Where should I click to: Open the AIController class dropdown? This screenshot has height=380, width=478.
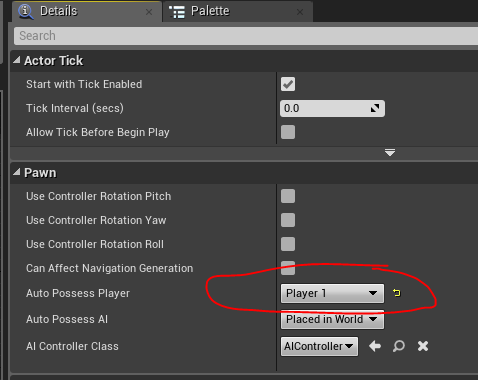319,346
